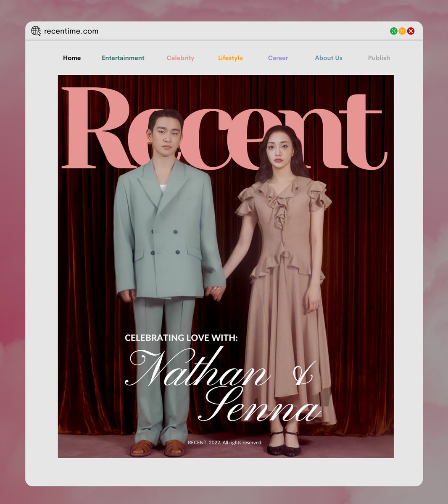Select the pink page background outside the browser
This screenshot has width=448, height=504.
click(x=13, y=252)
